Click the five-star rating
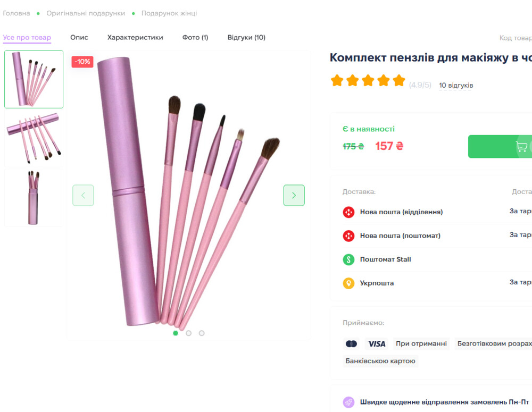Image resolution: width=532 pixels, height=412 pixels. (368, 81)
